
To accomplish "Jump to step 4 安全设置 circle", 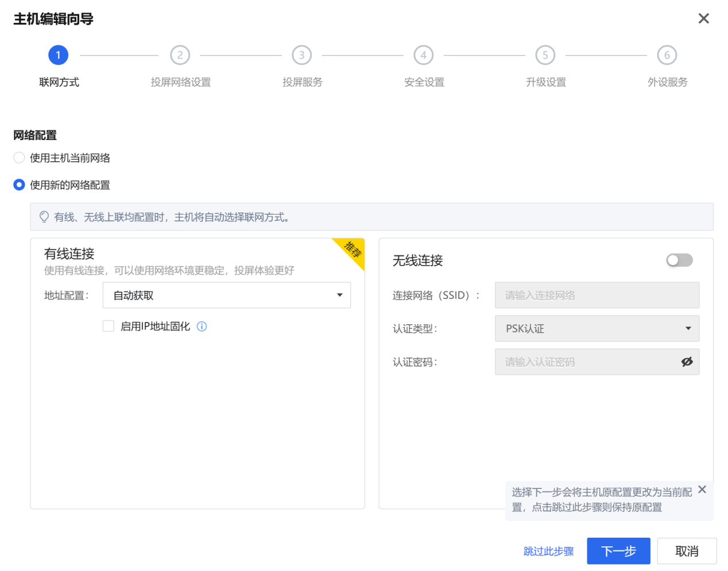I will click(423, 55).
